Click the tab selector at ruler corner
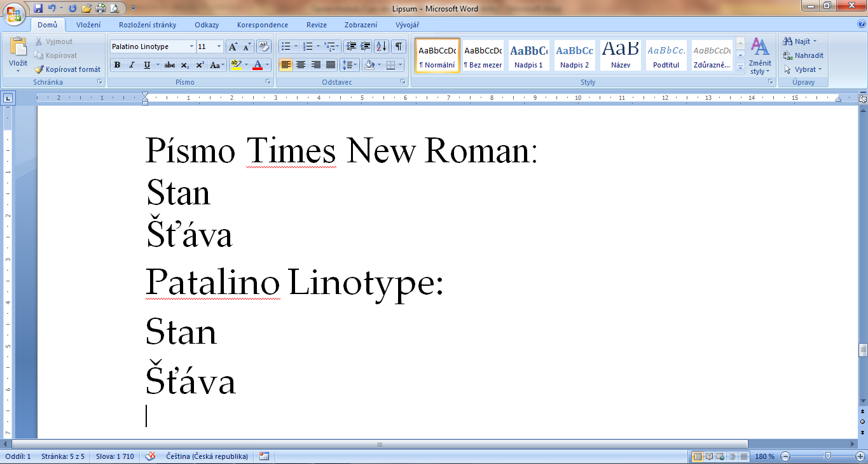The width and height of the screenshot is (868, 464). [8, 99]
